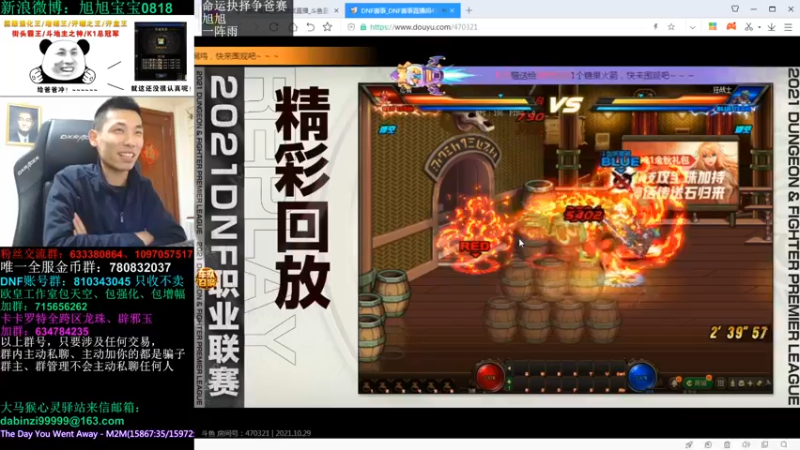
Task: Maximize the browser window
Action: click(772, 9)
